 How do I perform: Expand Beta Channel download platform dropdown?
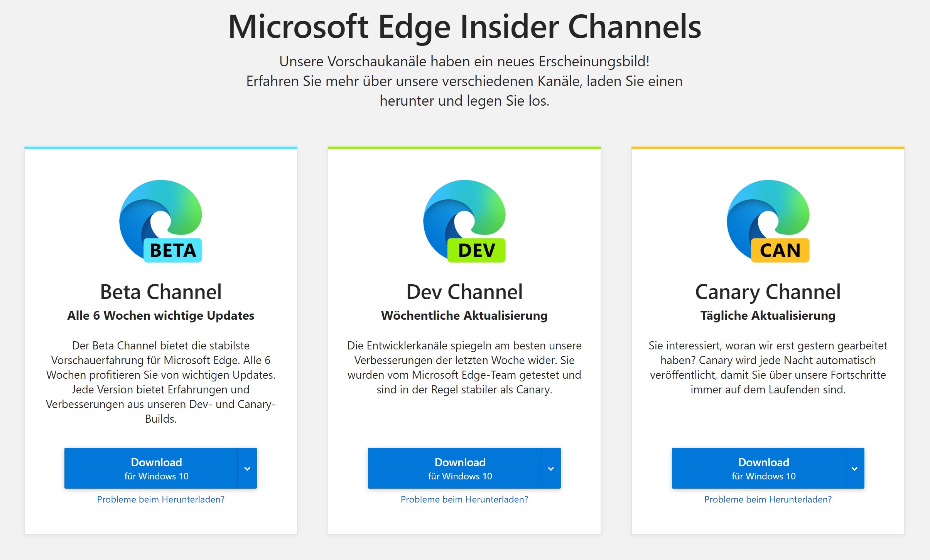click(x=247, y=468)
